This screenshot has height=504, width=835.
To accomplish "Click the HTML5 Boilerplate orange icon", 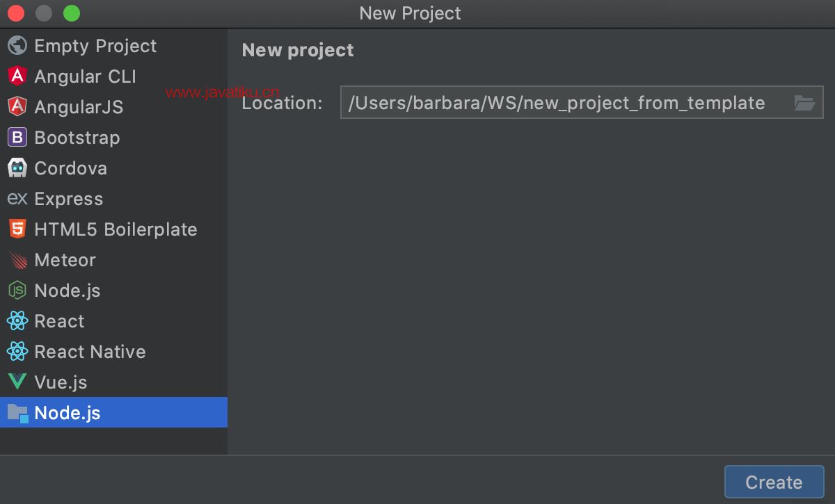I will click(17, 229).
